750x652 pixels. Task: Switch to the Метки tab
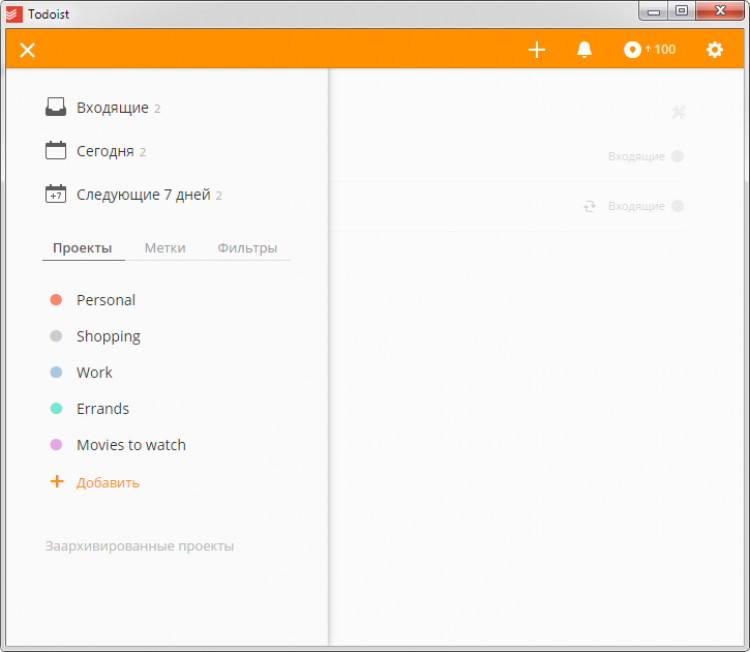coord(165,248)
